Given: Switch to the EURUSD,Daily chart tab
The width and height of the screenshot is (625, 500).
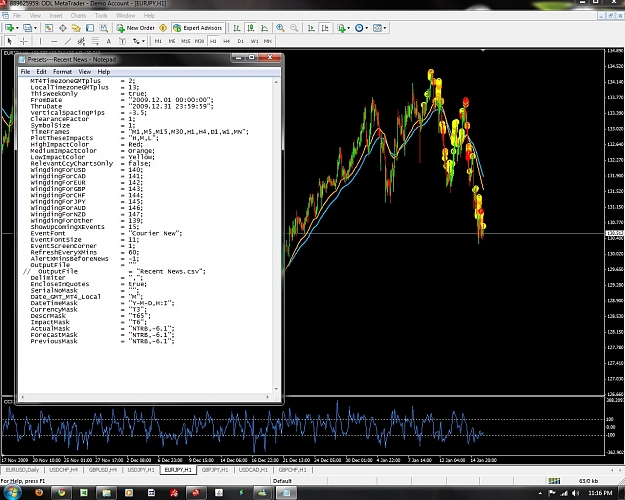Looking at the screenshot, I should pyautogui.click(x=22, y=470).
